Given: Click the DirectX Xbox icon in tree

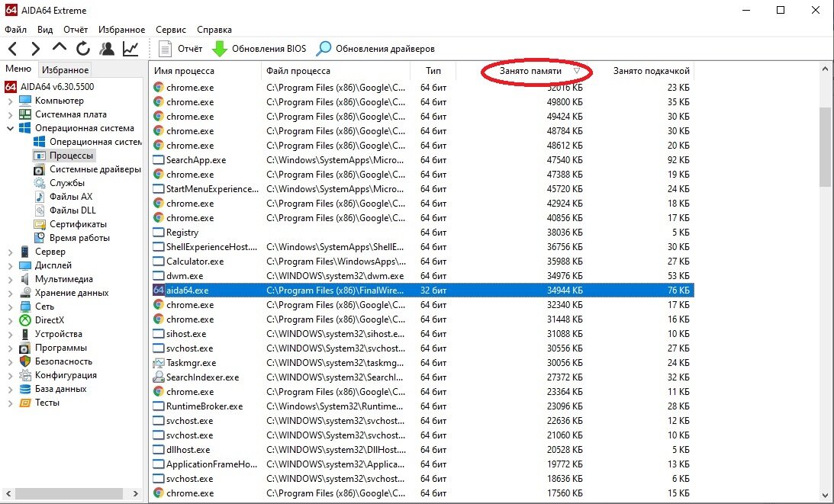Looking at the screenshot, I should coord(25,320).
